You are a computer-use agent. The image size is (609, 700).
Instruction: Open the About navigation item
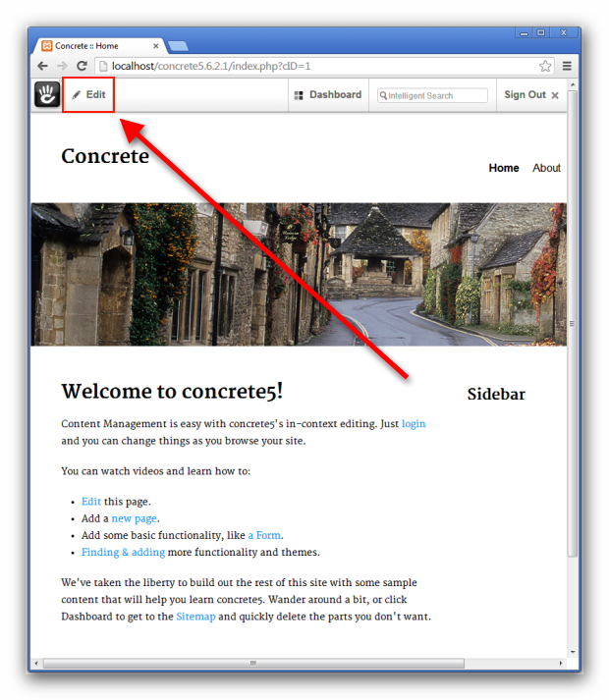[x=546, y=168]
